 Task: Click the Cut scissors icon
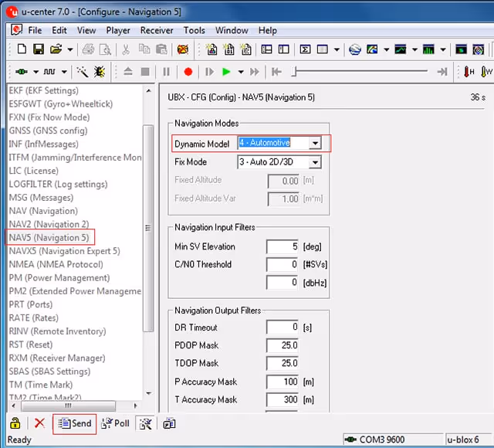pyautogui.click(x=126, y=49)
